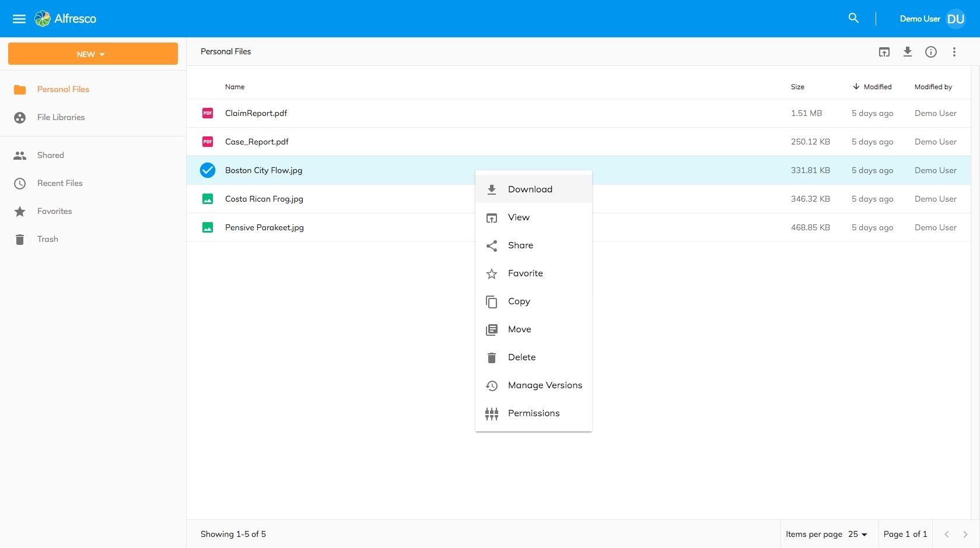
Task: Toggle the Modified column sort arrow
Action: click(856, 86)
